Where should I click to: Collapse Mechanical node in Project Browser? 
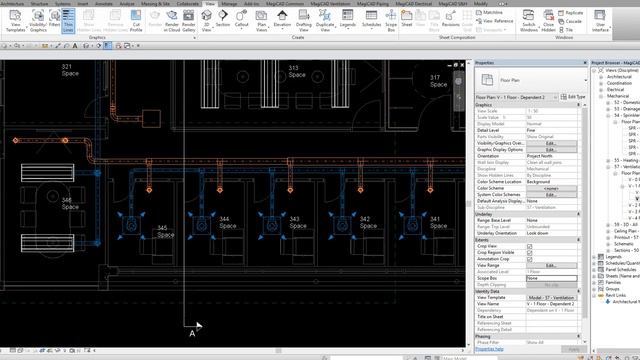(x=601, y=96)
